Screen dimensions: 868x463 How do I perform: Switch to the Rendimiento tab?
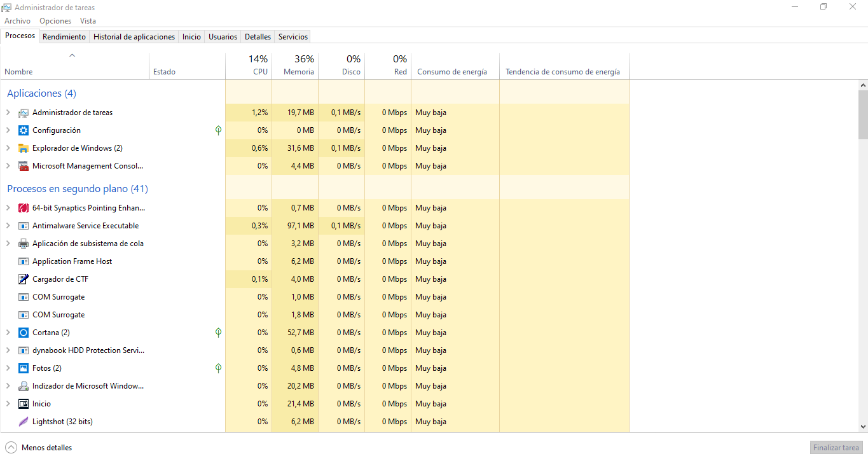64,37
